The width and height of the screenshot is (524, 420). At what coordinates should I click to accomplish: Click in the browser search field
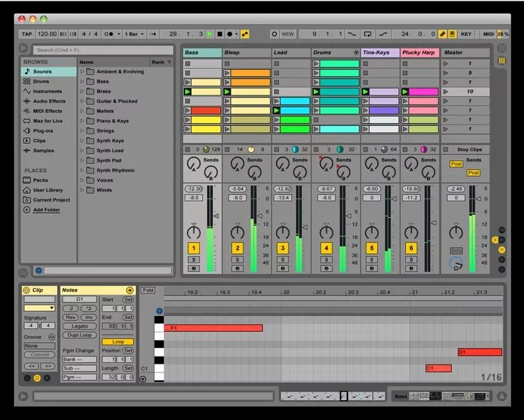tap(103, 50)
